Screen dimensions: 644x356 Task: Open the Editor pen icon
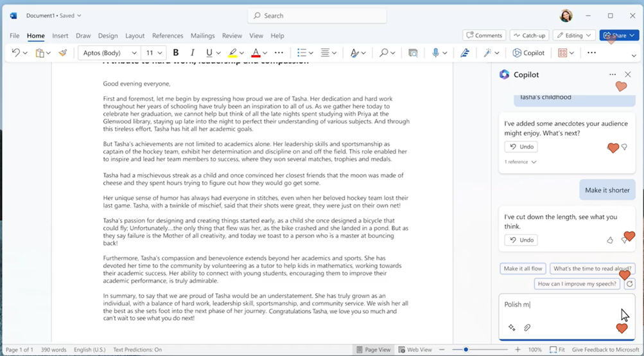coord(464,53)
